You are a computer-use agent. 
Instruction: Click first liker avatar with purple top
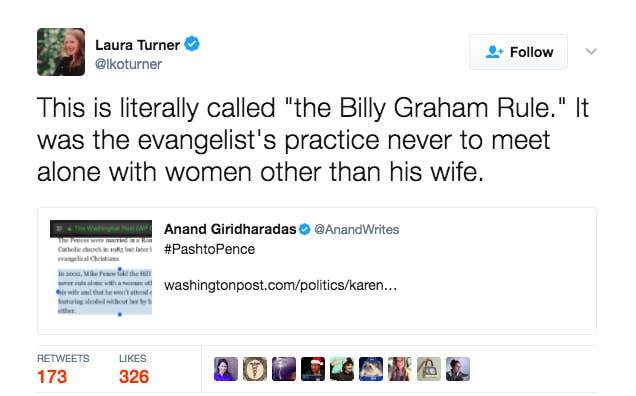(x=226, y=369)
